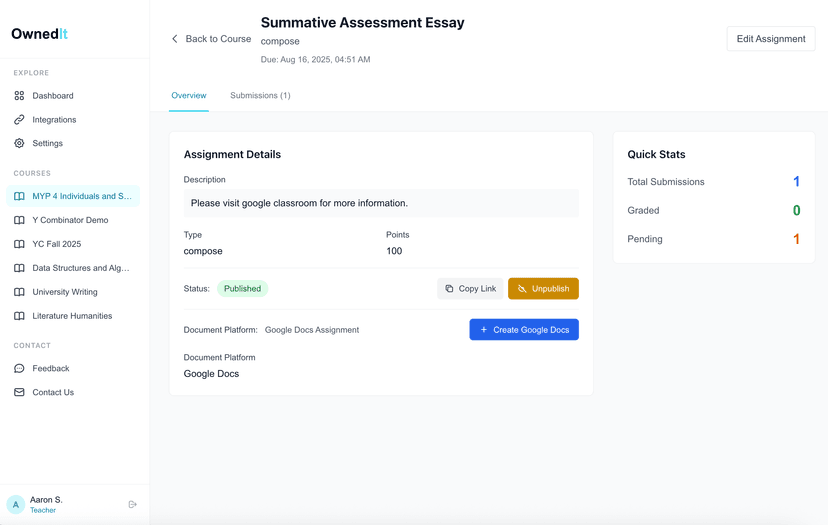Click the Contact Us envelope icon

tap(19, 392)
